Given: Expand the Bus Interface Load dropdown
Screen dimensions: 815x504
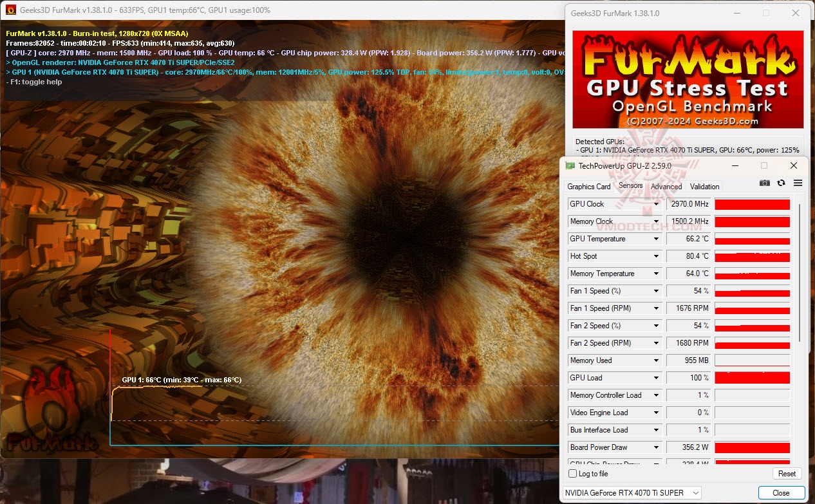Looking at the screenshot, I should 656,430.
